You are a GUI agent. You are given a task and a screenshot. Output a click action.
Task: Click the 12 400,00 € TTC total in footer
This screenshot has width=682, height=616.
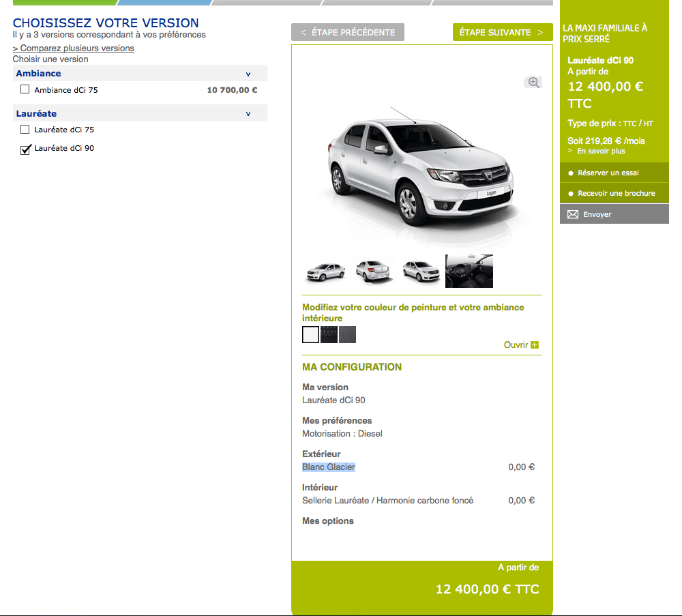coord(487,589)
